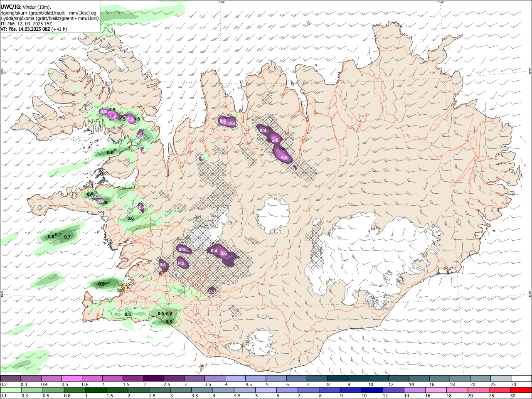532x399 pixels.
Task: Click the '1.5' tick label under the rain legend
Action: click(109, 396)
